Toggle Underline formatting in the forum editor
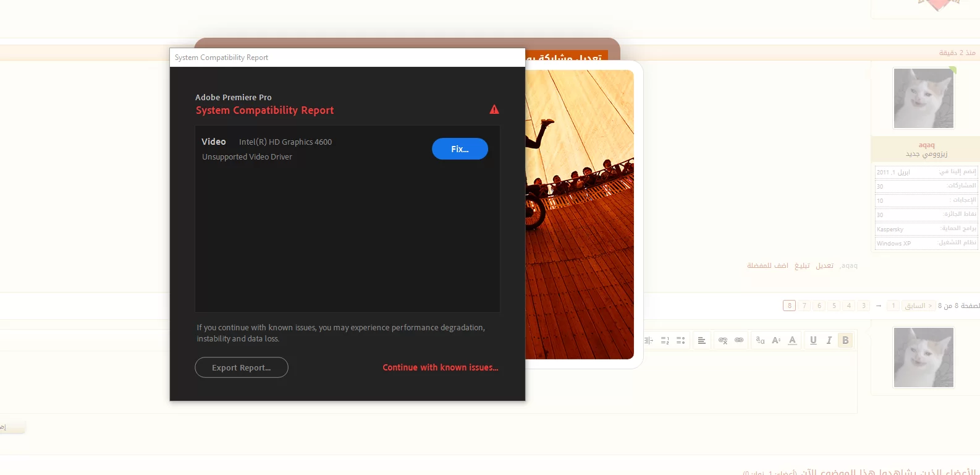Screen dimensions: 980x475 pos(813,340)
